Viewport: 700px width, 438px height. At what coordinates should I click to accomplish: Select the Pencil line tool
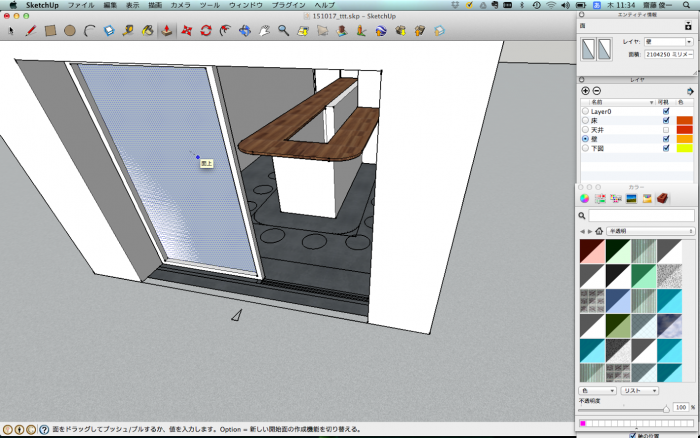(31, 31)
